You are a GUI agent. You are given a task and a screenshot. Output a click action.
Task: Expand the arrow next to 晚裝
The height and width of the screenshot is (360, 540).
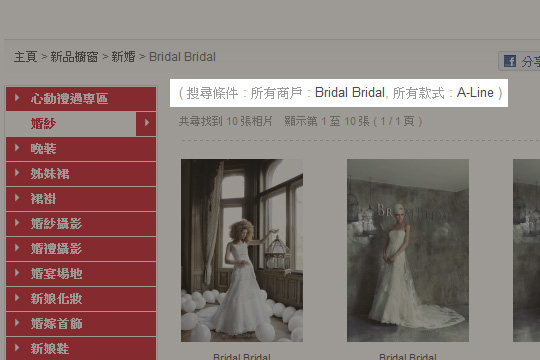pos(17,148)
